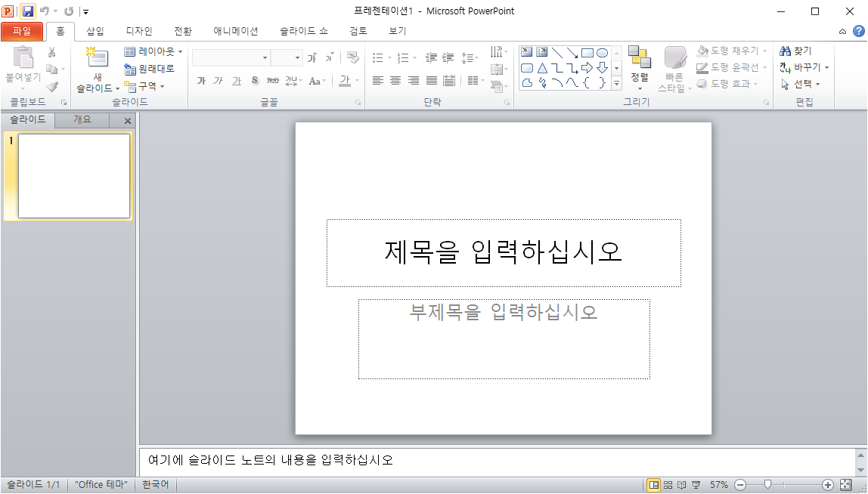Redo the action in the quick access toolbar
The height and width of the screenshot is (494, 868).
(69, 11)
